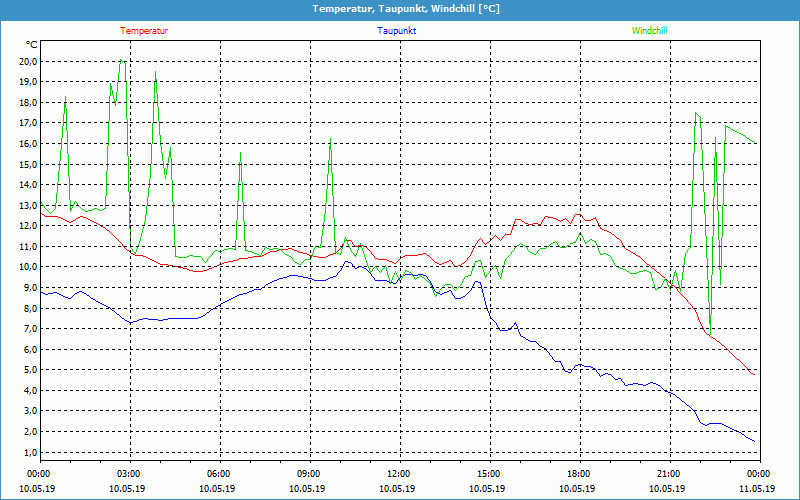
Task: Click the 19,0 y-axis value
Action: (x=29, y=82)
